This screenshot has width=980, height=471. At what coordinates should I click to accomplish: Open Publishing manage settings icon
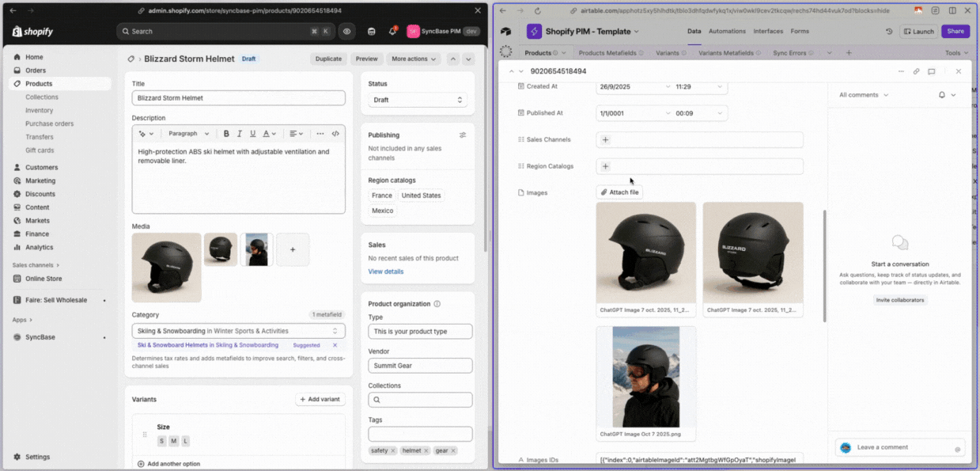pos(463,135)
